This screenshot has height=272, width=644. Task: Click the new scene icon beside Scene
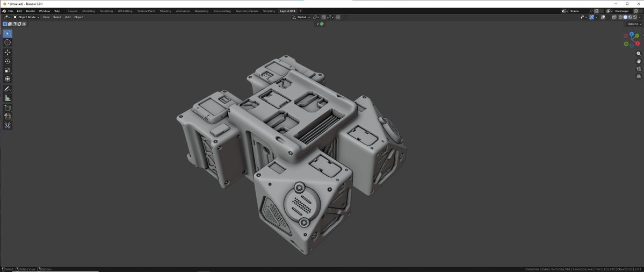pyautogui.click(x=596, y=11)
